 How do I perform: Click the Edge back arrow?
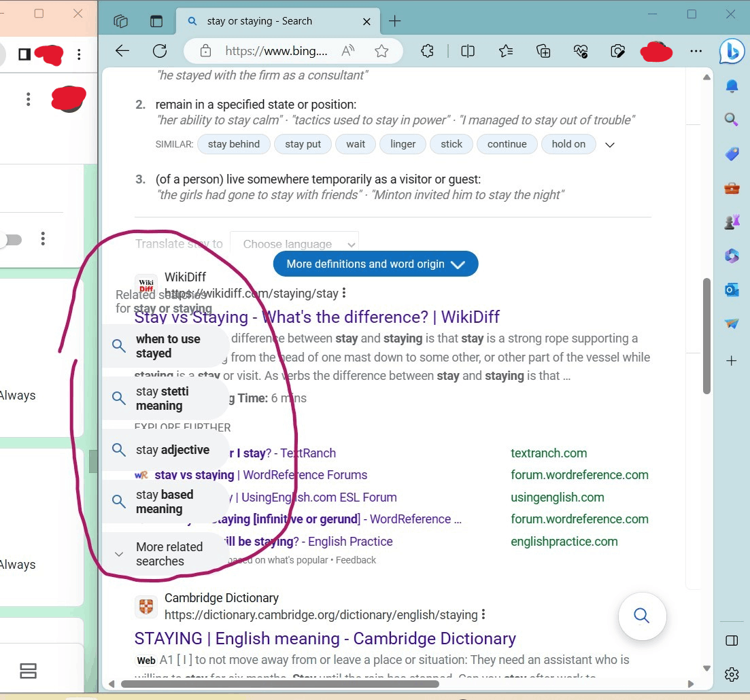(122, 51)
